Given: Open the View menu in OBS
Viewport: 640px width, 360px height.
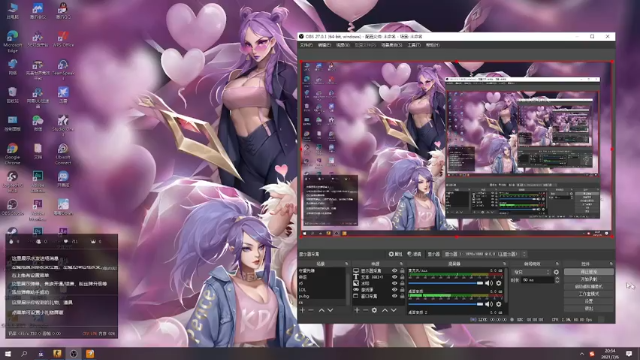Looking at the screenshot, I should [342, 45].
